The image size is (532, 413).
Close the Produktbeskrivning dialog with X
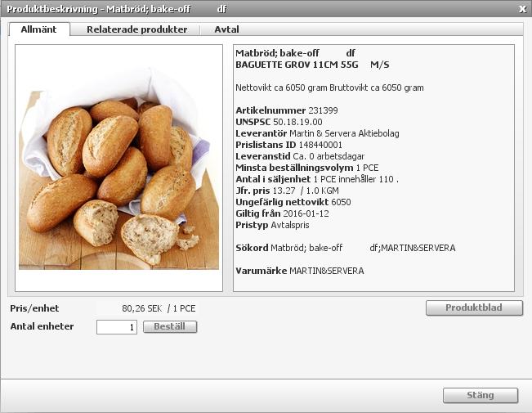click(x=522, y=9)
